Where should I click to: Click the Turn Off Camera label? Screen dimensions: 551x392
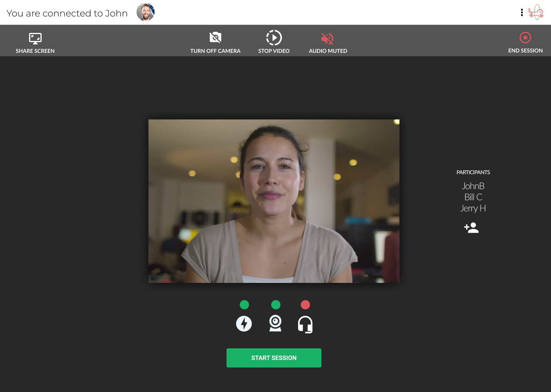click(215, 51)
